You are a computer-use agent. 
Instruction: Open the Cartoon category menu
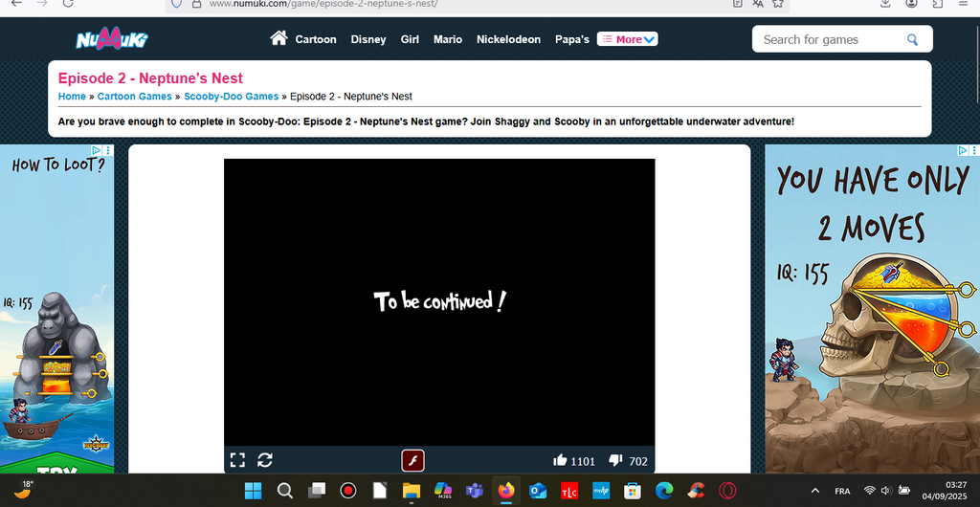pos(316,39)
